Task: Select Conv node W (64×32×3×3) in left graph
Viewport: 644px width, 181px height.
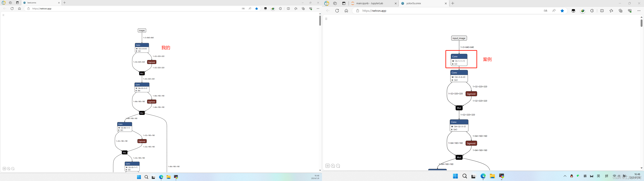Action: pyautogui.click(x=142, y=87)
